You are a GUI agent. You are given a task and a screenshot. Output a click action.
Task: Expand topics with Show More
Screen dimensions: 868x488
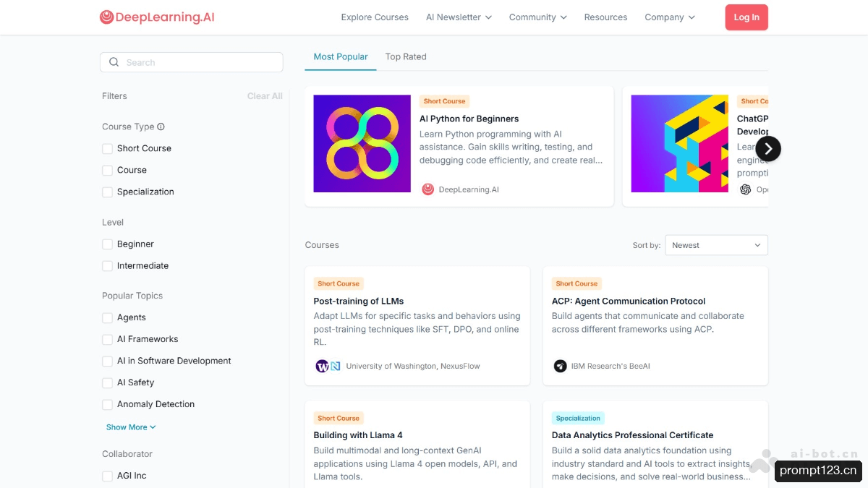[x=131, y=427]
